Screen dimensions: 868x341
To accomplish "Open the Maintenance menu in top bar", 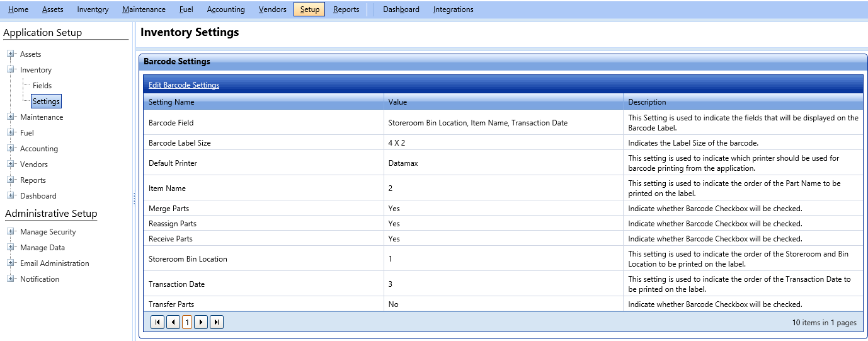I will [144, 9].
